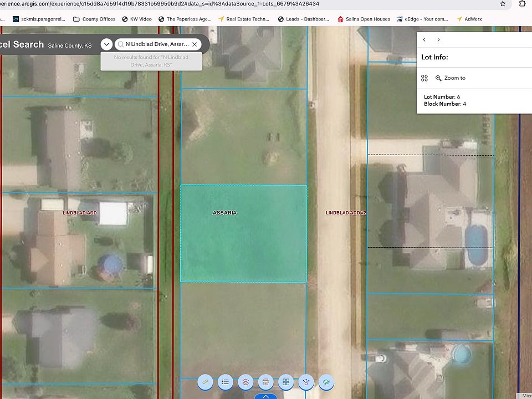Open the sckmls.paragonrel bookmark
This screenshot has width=532, height=399.
39,19
